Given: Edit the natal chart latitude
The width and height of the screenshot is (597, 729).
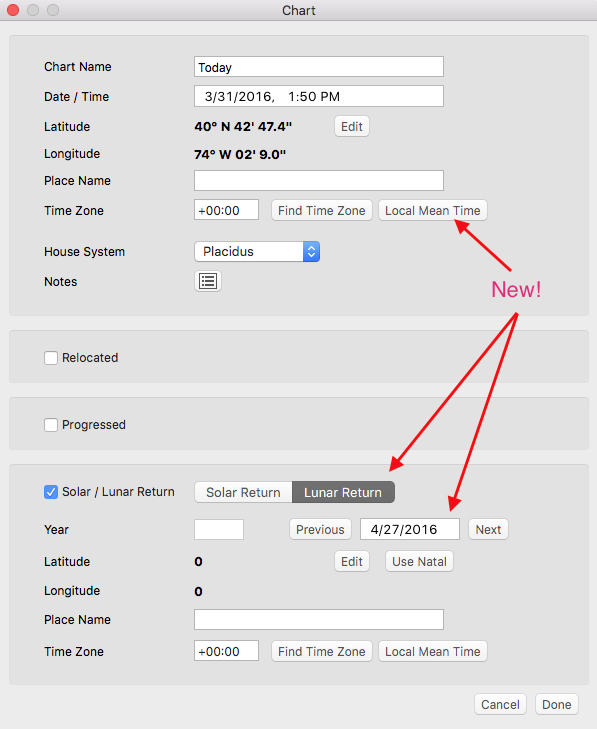Looking at the screenshot, I should click(352, 126).
